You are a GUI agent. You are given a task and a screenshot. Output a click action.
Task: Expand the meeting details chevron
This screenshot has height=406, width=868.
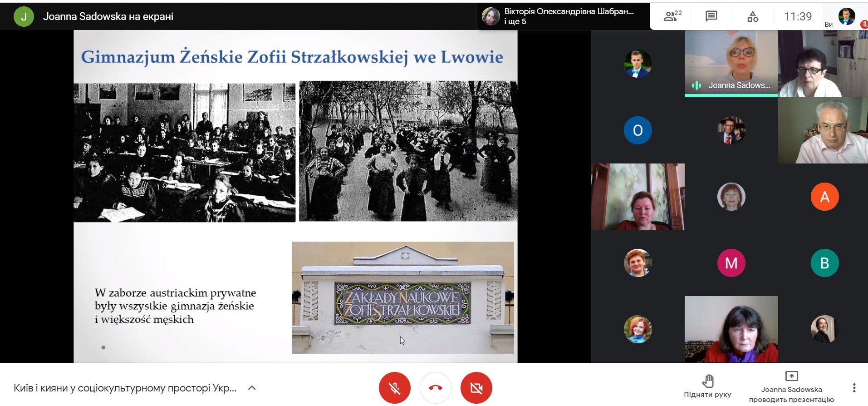pyautogui.click(x=252, y=388)
